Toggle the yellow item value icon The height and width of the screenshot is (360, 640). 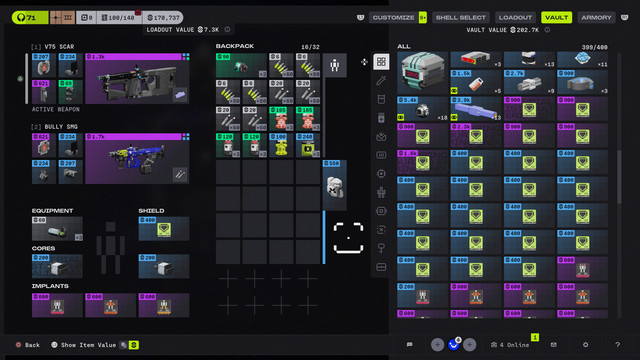[133, 345]
